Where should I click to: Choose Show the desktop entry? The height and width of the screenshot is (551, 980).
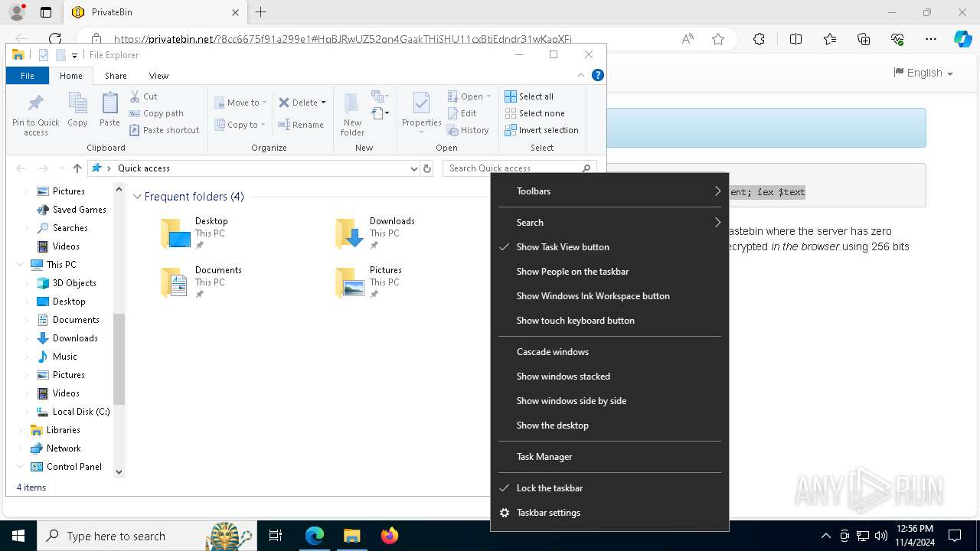pyautogui.click(x=609, y=425)
